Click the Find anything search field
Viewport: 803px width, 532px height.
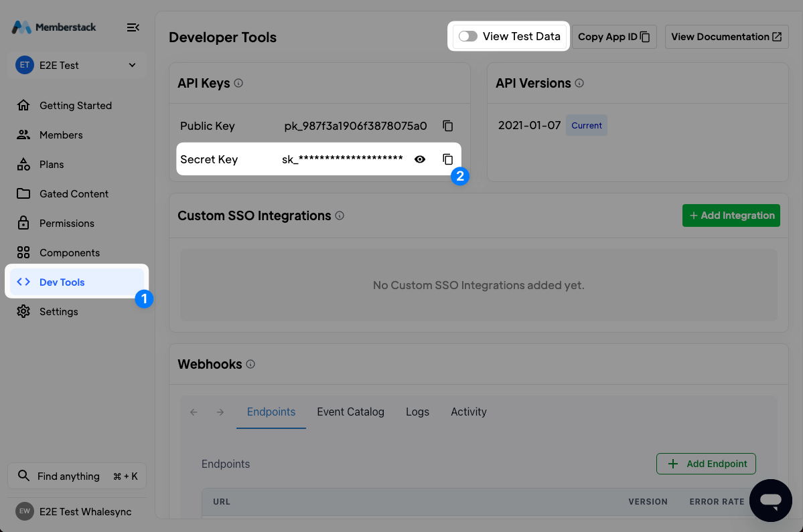pyautogui.click(x=77, y=476)
